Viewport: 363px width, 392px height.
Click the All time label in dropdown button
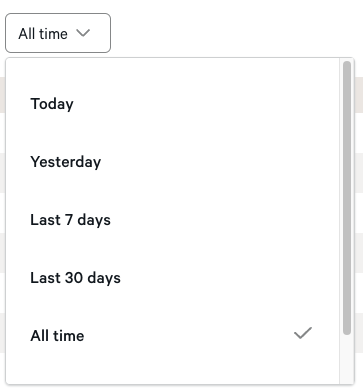tap(43, 34)
